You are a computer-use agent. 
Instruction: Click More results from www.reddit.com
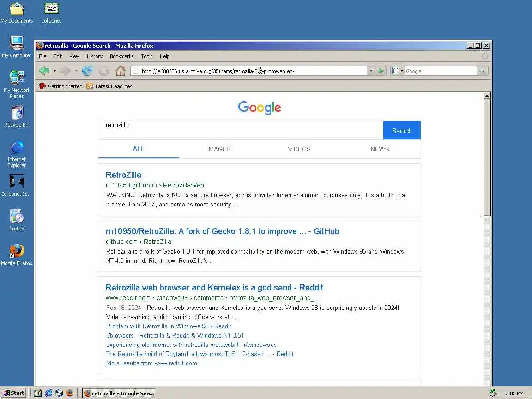tap(151, 363)
